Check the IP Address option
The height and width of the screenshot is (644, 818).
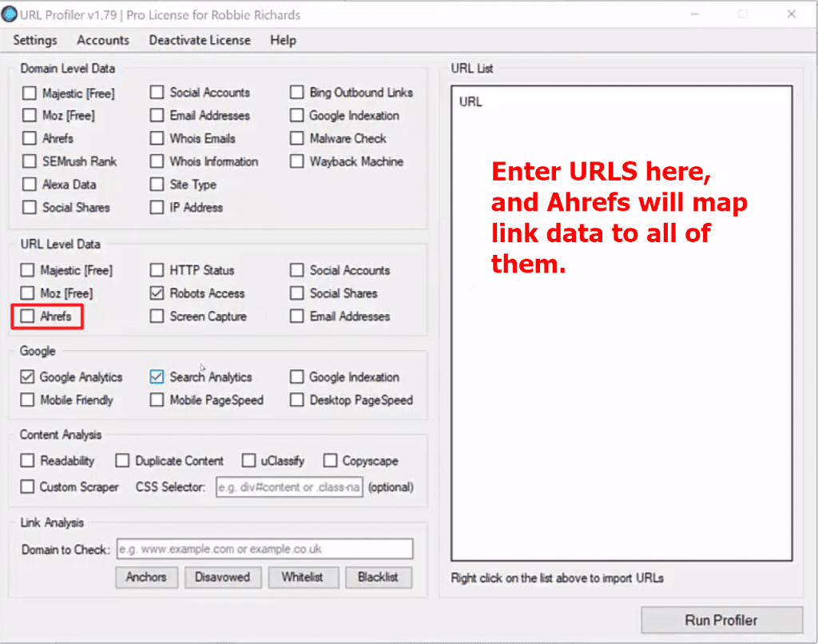[157, 208]
